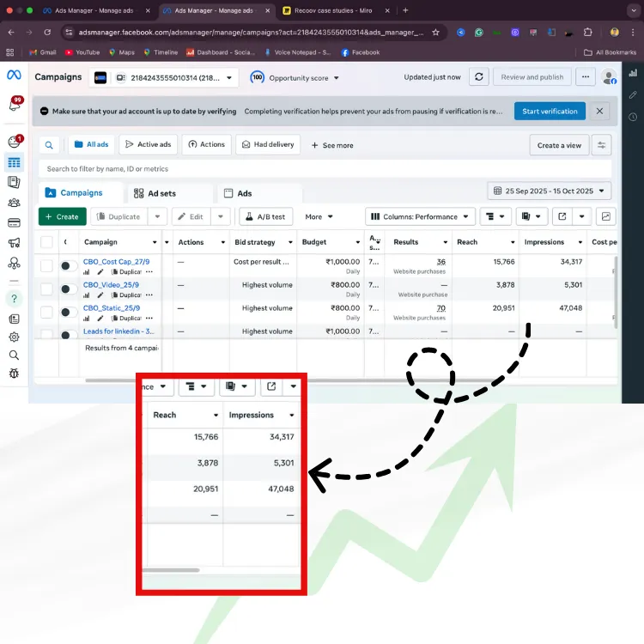Screen dimensions: 644x644
Task: Toggle CBO_Cost Cap_27/9 campaign on/off
Action: pos(69,265)
